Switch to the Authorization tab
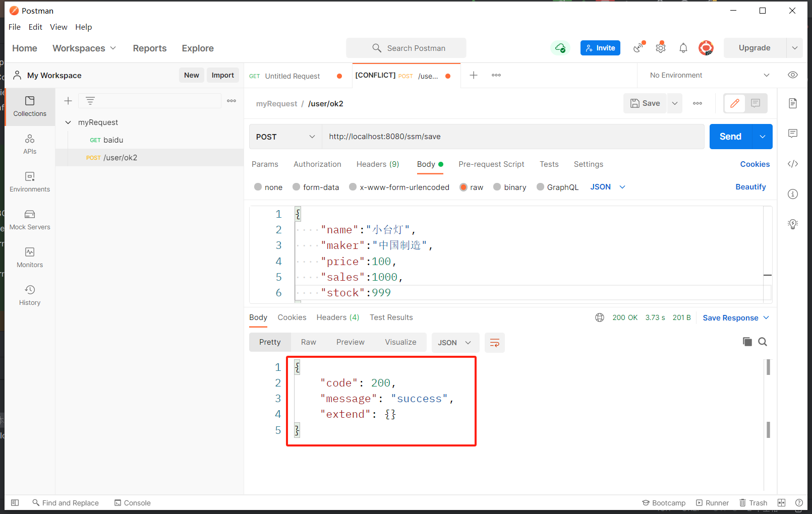This screenshot has height=514, width=812. (x=317, y=164)
